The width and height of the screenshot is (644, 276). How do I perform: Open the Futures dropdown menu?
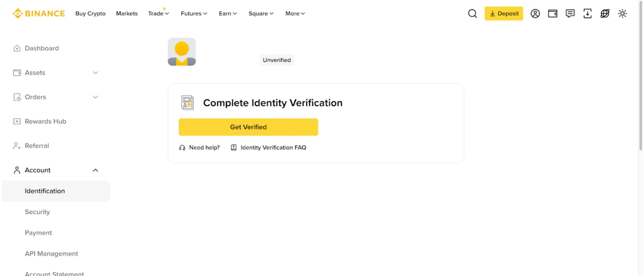coord(194,13)
